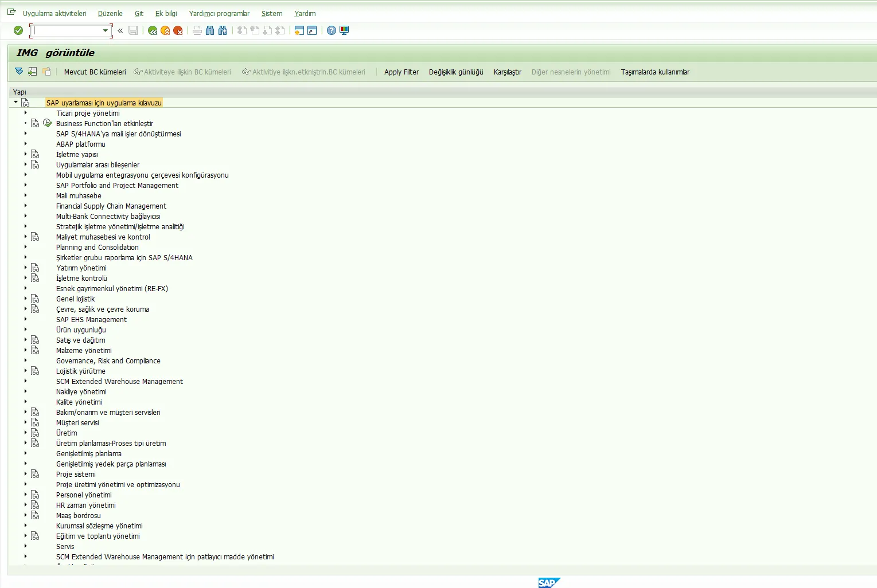Open documentation icon for Malzeme yönetimi

pos(35,350)
